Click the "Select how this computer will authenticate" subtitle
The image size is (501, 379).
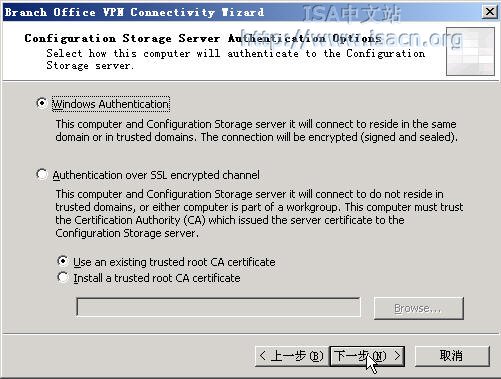point(236,59)
